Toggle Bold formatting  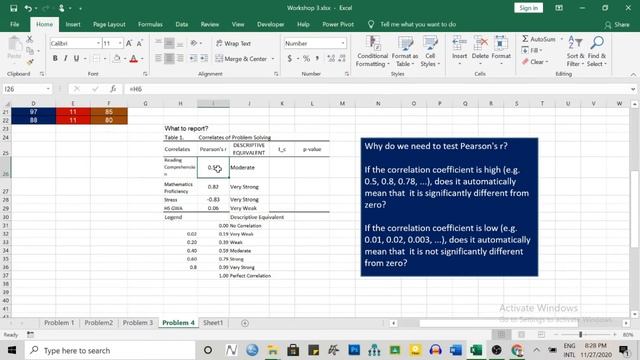[55, 59]
